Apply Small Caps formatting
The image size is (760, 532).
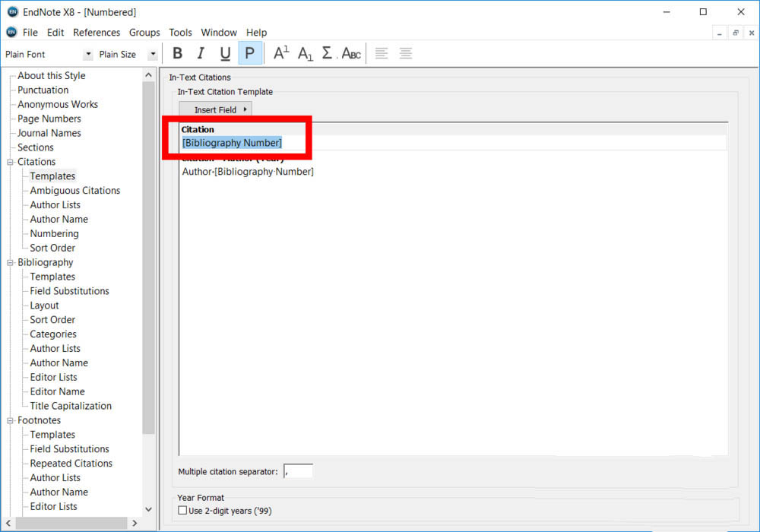(351, 53)
